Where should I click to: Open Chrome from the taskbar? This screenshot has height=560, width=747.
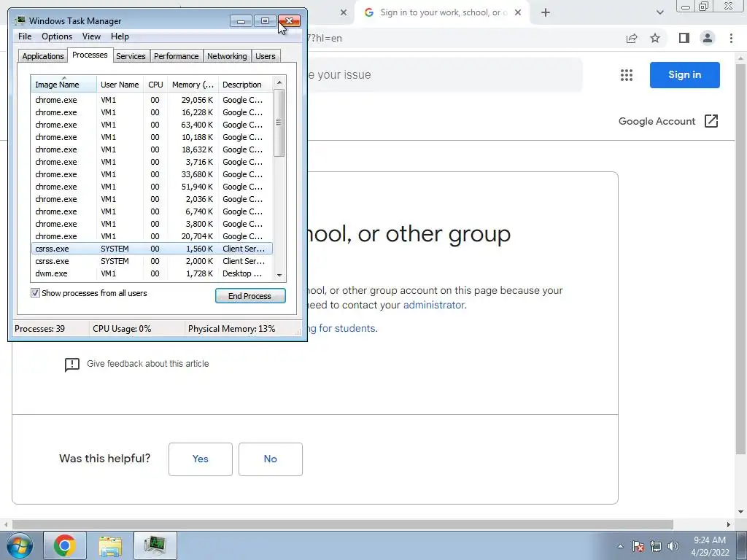pos(65,545)
